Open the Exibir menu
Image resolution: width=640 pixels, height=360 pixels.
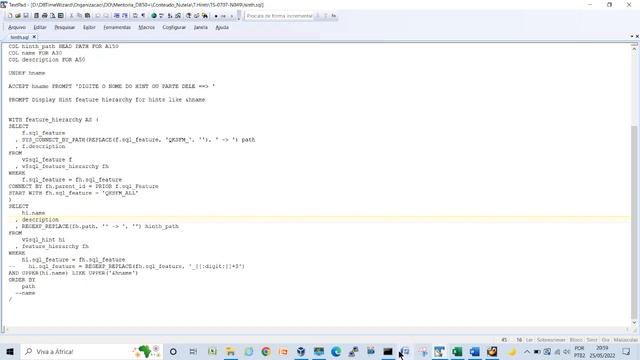89,27
